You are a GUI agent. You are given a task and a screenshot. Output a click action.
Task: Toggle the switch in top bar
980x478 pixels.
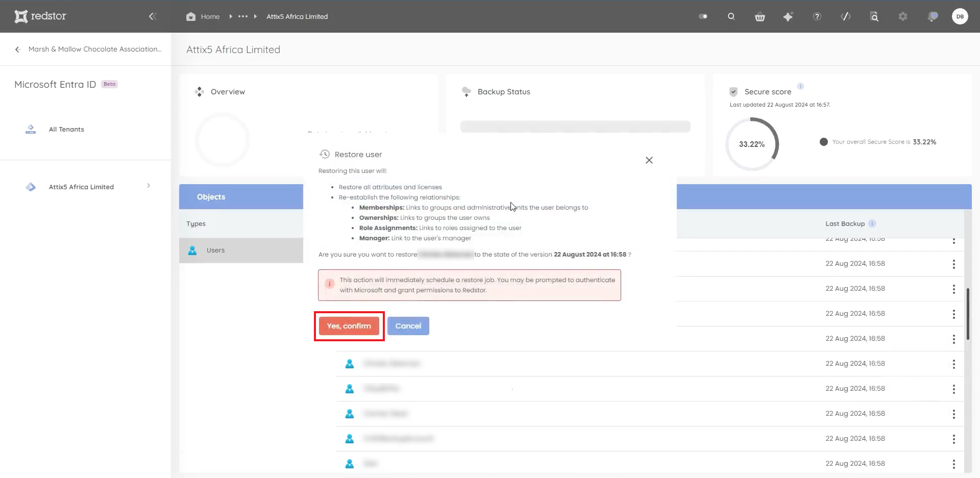[x=703, y=16]
